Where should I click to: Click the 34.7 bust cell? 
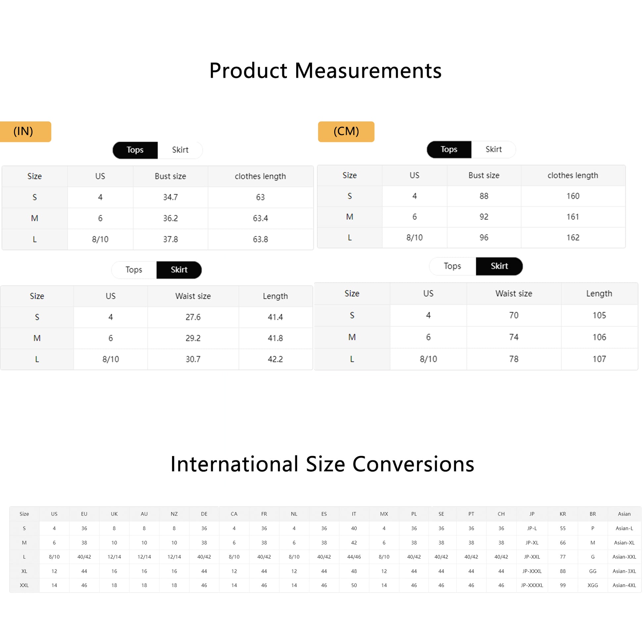pyautogui.click(x=170, y=197)
